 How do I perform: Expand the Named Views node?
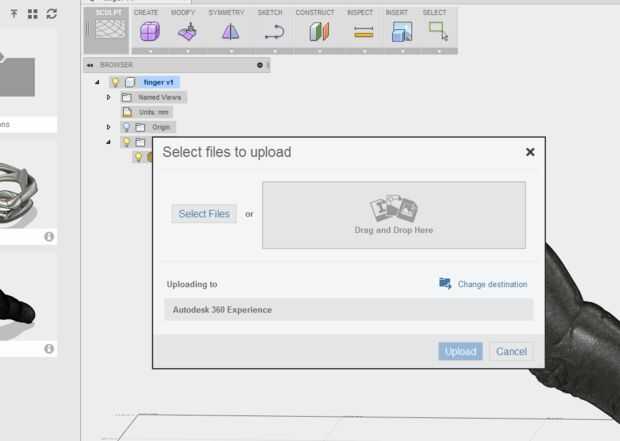[x=108, y=97]
